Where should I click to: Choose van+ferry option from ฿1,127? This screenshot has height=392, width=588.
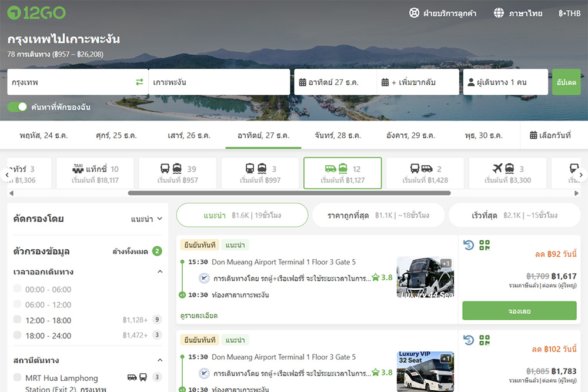(x=343, y=173)
